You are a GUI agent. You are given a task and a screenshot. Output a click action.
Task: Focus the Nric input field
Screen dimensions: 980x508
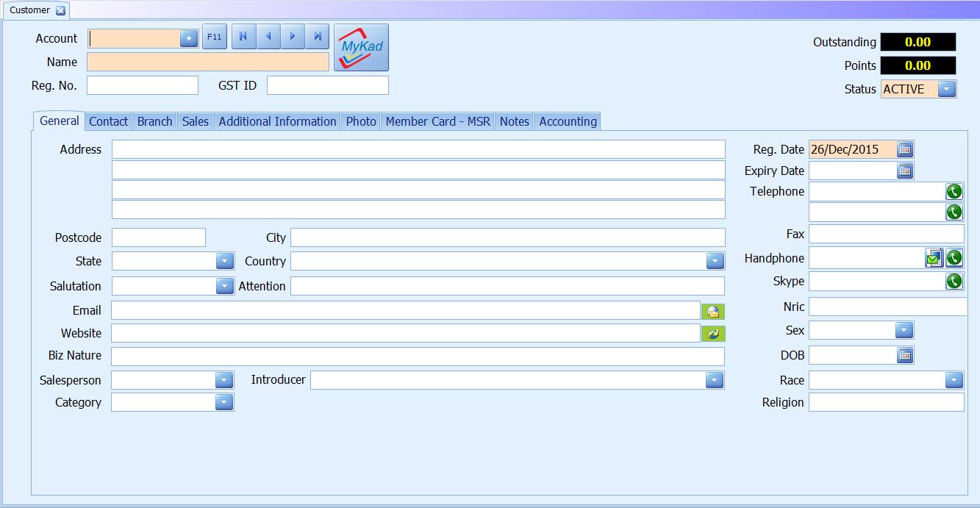888,307
